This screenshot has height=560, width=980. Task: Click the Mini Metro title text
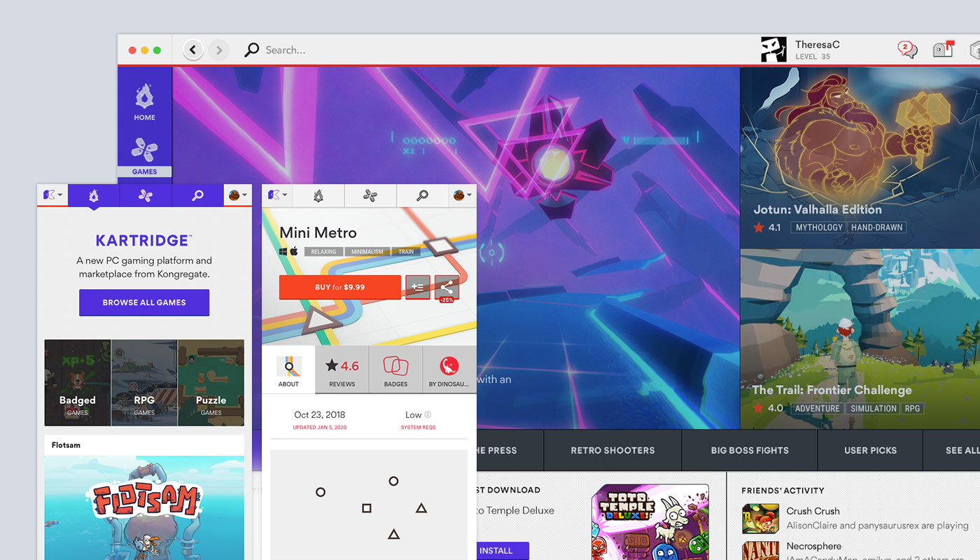coord(318,232)
